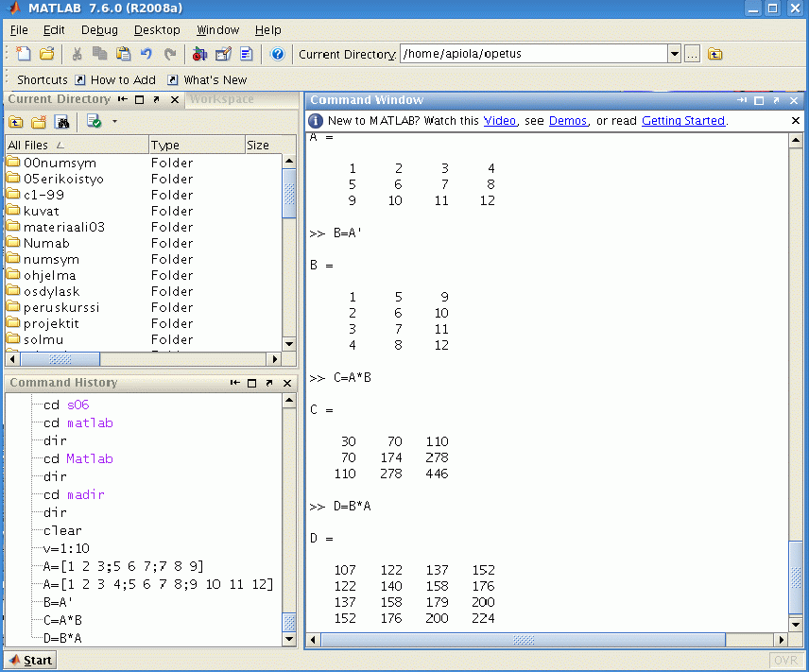
Task: Open the file actions dropdown arrow
Action: click(x=114, y=121)
